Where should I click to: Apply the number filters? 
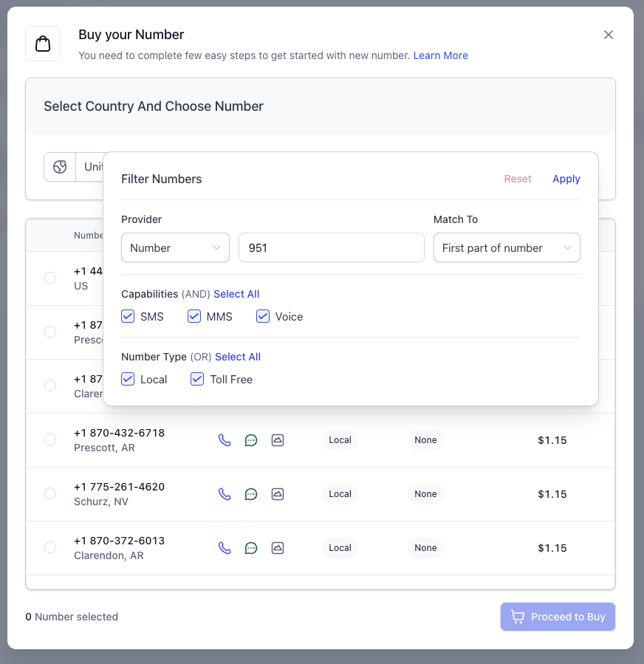click(x=566, y=179)
